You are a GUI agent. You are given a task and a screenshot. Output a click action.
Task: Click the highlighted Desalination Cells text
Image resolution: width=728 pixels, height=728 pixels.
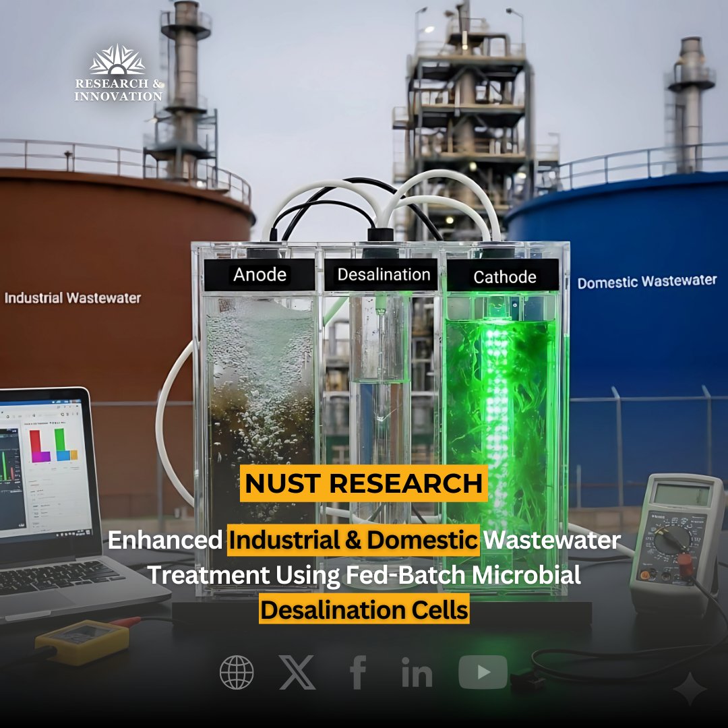(364, 609)
